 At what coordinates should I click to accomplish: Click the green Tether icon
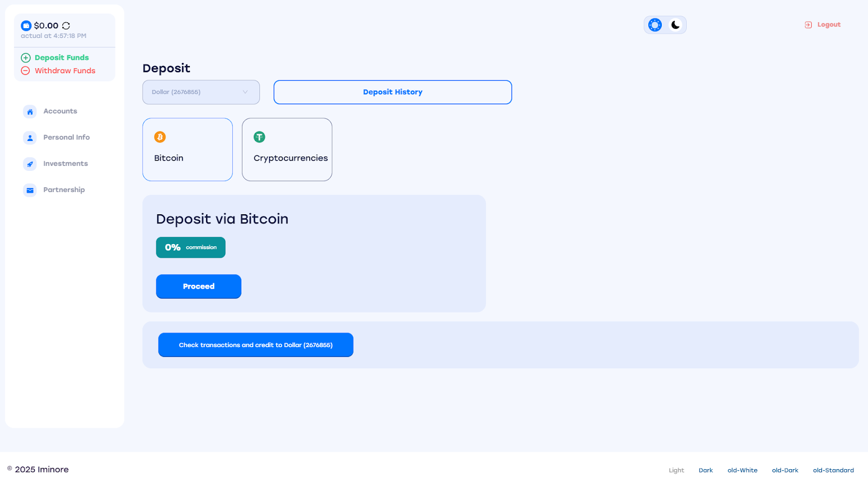coord(259,137)
